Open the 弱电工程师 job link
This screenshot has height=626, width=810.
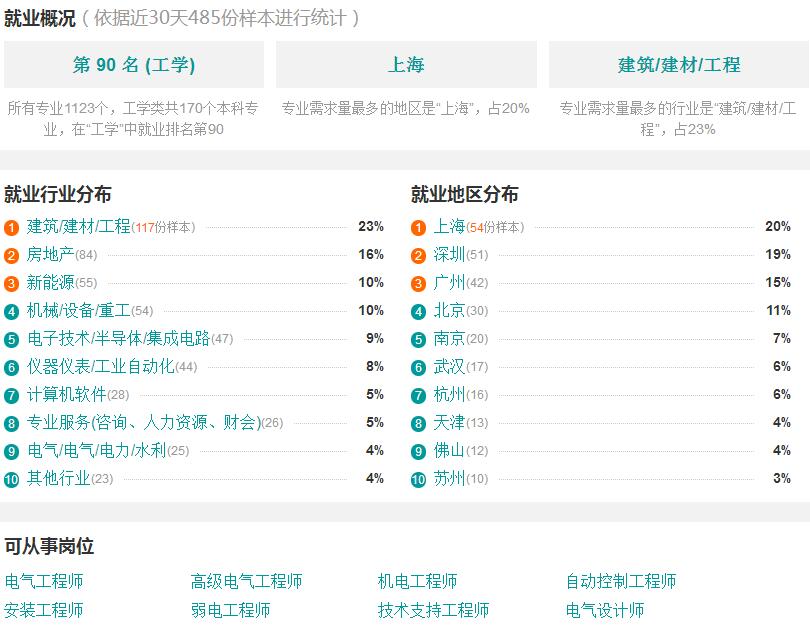pyautogui.click(x=230, y=610)
